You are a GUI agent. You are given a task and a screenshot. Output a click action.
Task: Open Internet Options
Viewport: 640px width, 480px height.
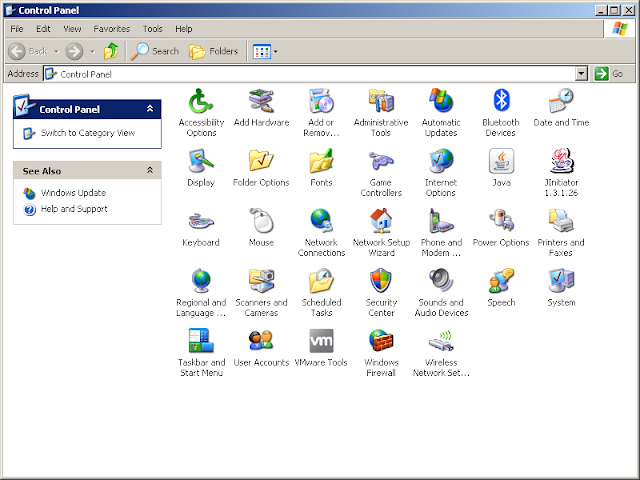(x=441, y=172)
